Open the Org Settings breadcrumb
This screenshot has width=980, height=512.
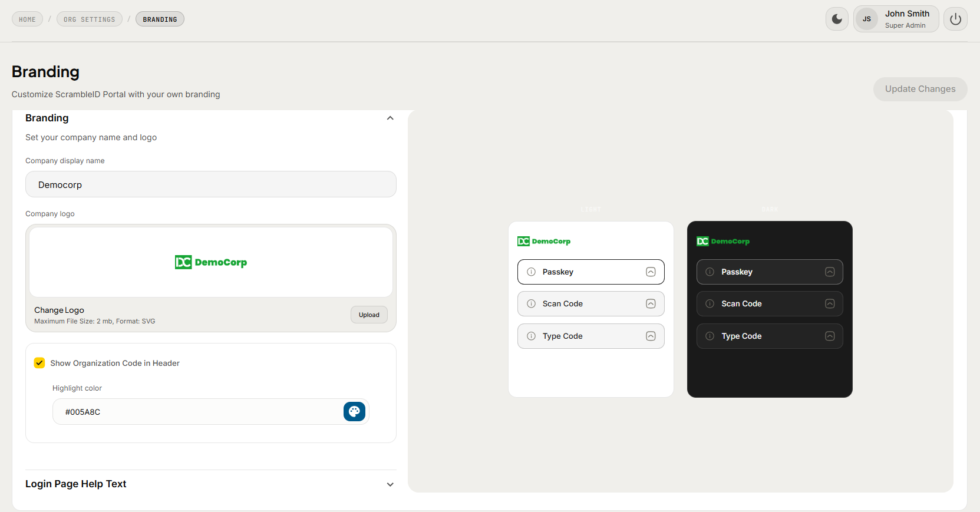pos(90,19)
